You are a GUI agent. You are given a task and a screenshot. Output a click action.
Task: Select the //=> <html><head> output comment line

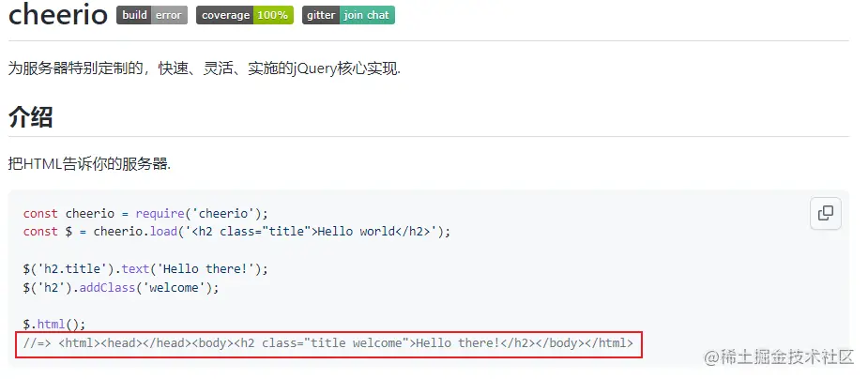pyautogui.click(x=328, y=343)
